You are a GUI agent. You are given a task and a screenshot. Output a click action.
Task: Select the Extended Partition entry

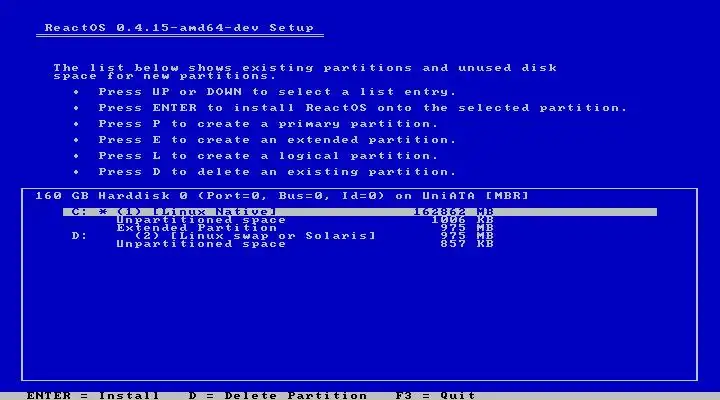pyautogui.click(x=305, y=228)
